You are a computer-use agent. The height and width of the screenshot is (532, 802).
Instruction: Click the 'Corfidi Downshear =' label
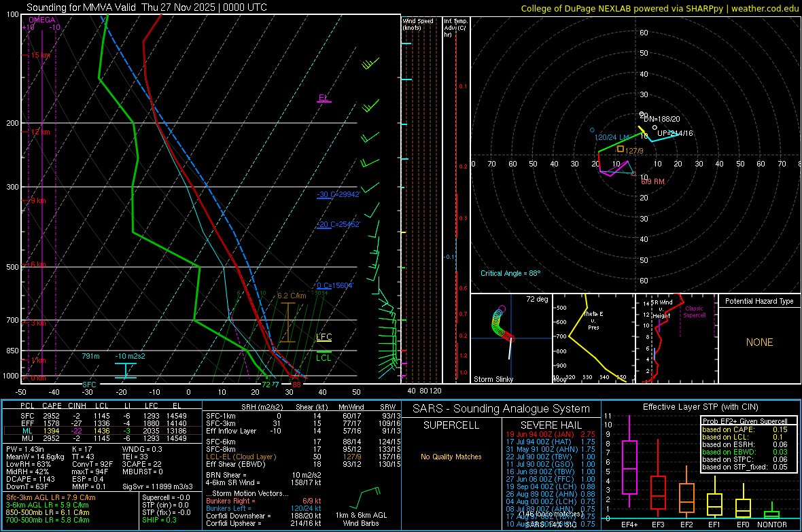(x=239, y=516)
